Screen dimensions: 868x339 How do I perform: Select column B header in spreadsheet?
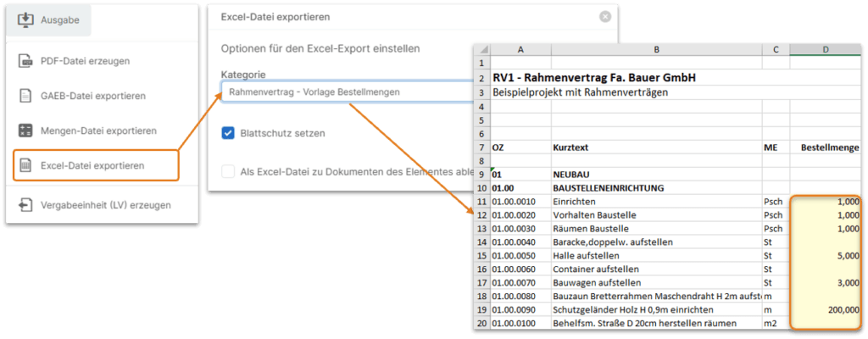(x=655, y=50)
